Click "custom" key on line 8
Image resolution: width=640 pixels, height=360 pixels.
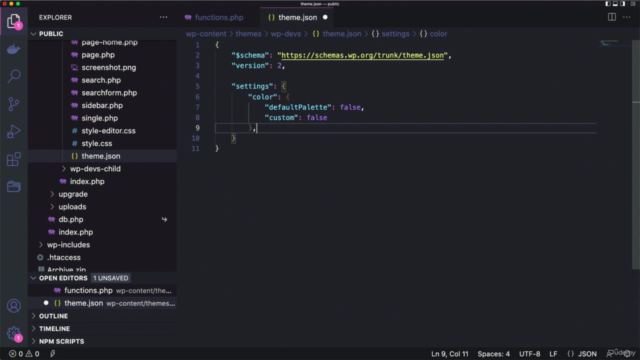[x=281, y=118]
